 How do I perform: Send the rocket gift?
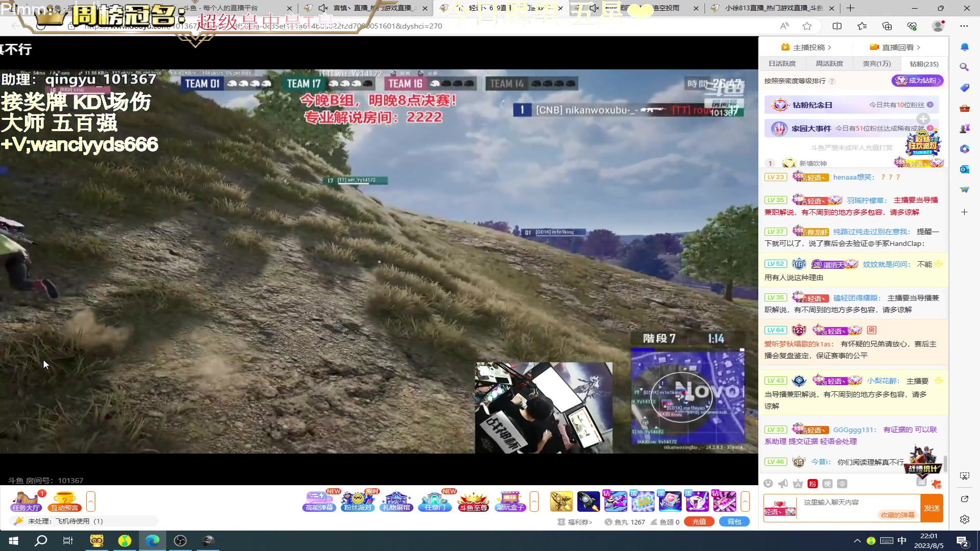(588, 502)
